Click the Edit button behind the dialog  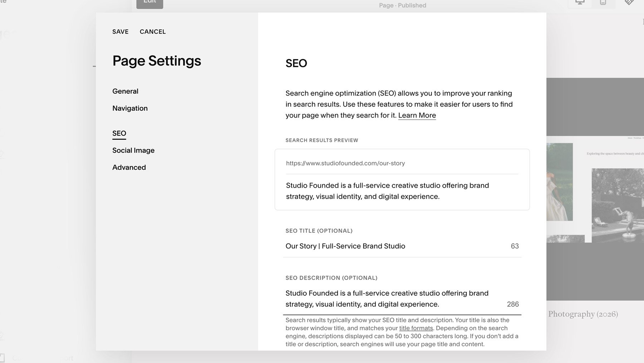(x=150, y=3)
